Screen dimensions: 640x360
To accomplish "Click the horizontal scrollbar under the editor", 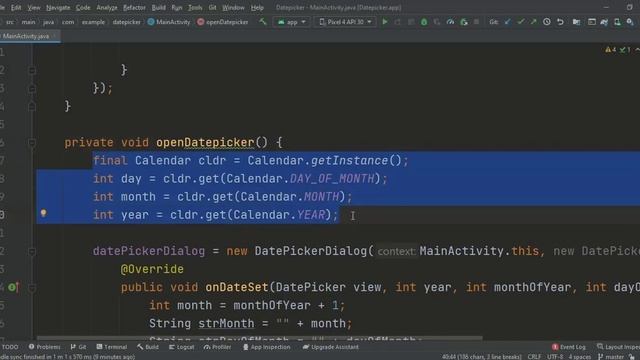I will point(260,338).
